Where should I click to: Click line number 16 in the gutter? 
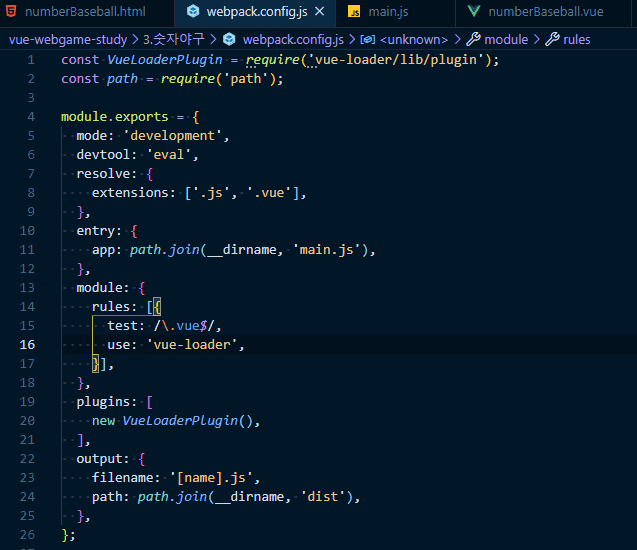coord(27,345)
